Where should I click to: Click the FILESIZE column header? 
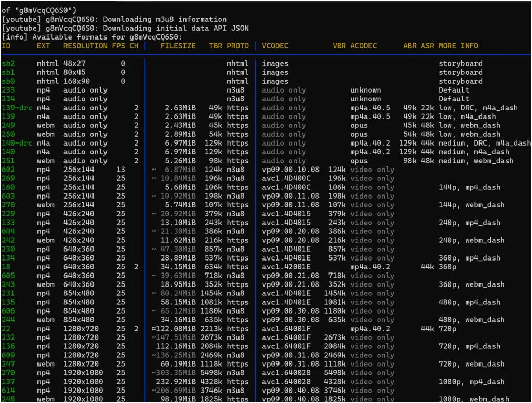click(178, 46)
